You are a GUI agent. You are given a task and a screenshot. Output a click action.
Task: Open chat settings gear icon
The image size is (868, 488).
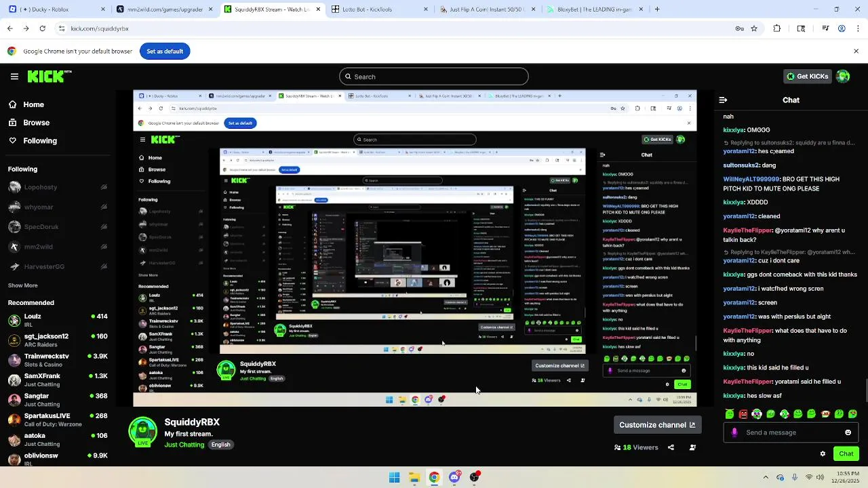click(823, 454)
